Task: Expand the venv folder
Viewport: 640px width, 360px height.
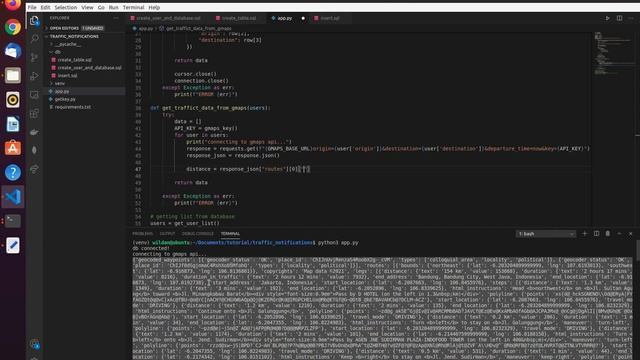Action: [60, 83]
